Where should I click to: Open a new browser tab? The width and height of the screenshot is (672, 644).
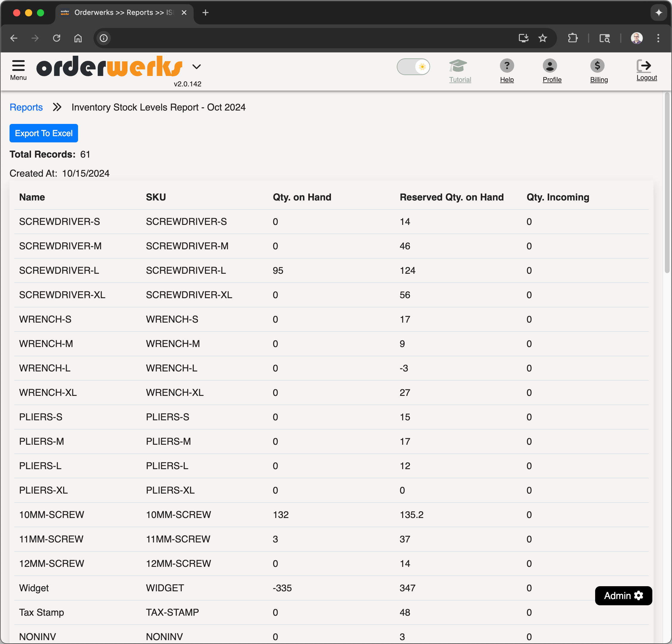(x=205, y=13)
